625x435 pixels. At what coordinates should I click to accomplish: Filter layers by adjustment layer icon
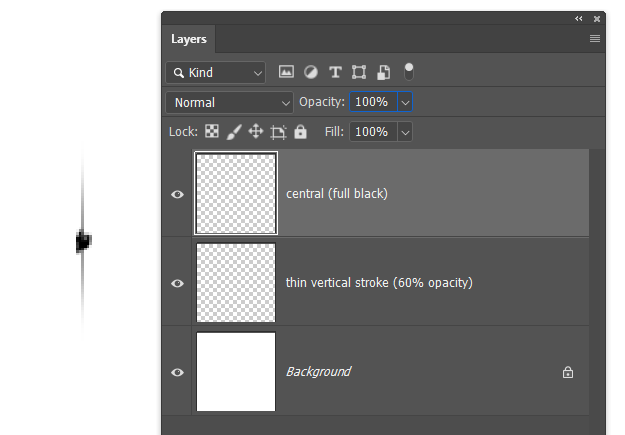tap(310, 72)
